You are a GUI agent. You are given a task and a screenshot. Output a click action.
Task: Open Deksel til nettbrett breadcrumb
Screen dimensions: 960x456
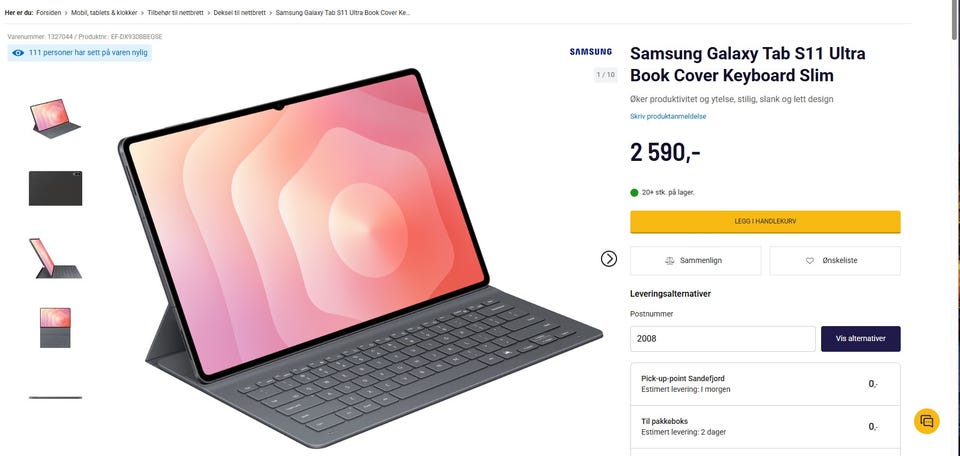[240, 13]
